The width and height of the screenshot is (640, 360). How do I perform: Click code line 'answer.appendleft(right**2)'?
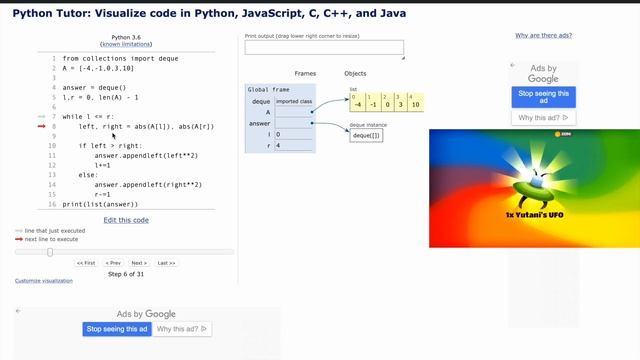coord(148,184)
